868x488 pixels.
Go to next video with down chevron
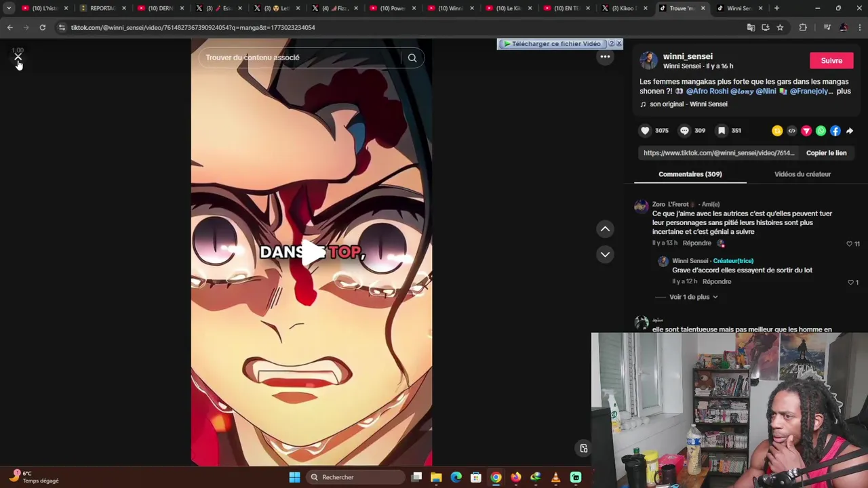coord(605,254)
